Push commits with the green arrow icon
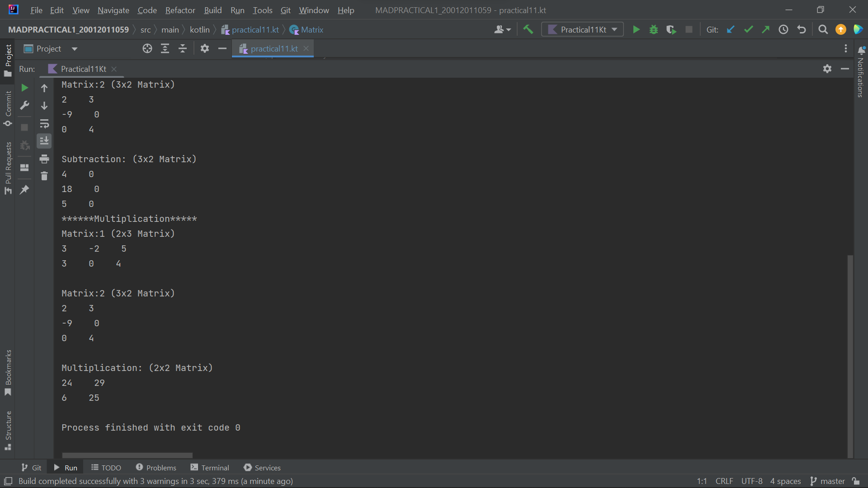868x488 pixels. pyautogui.click(x=766, y=30)
